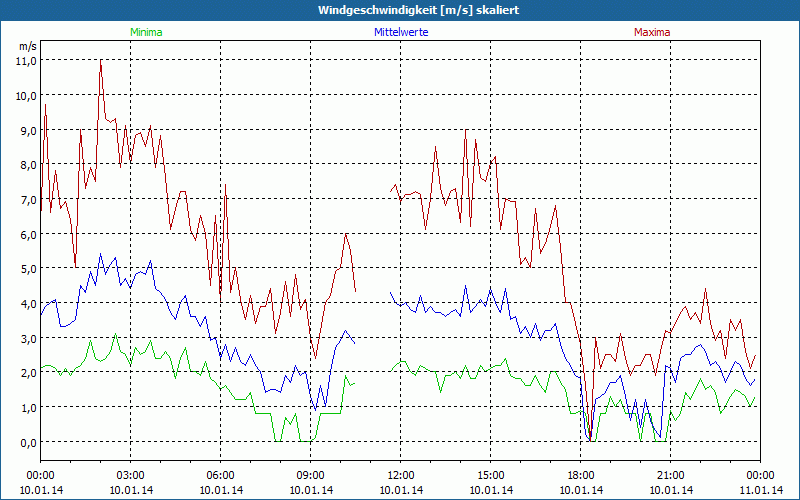This screenshot has width=800, height=500.
Task: Click the '0,0' y-axis value
Action: [x=29, y=442]
